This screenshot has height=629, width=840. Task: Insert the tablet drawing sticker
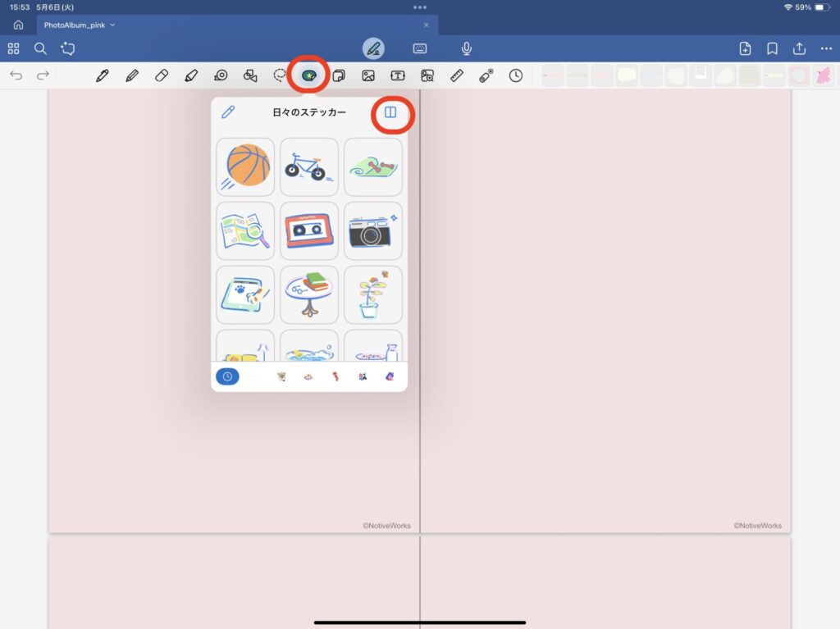point(245,294)
